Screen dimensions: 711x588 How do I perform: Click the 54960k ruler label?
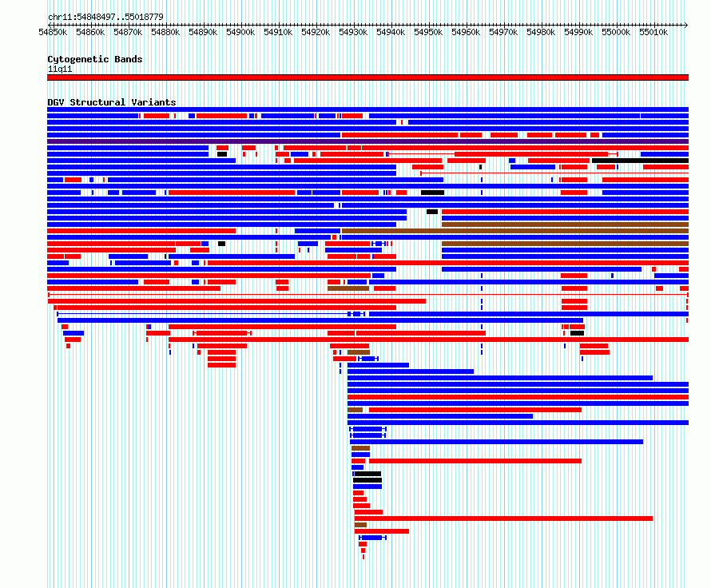[466, 32]
